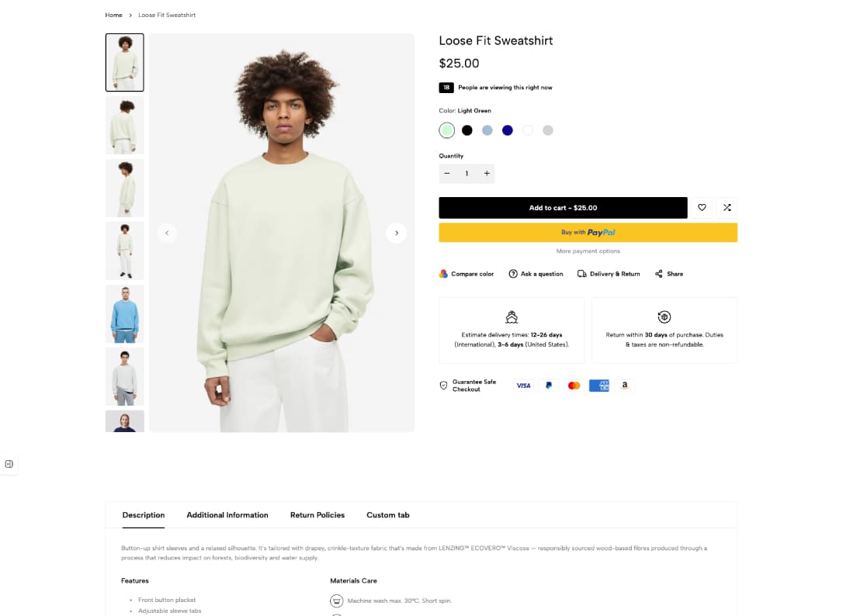The height and width of the screenshot is (616, 843).
Task: Click Add to cart - $25.00 button
Action: coord(563,208)
